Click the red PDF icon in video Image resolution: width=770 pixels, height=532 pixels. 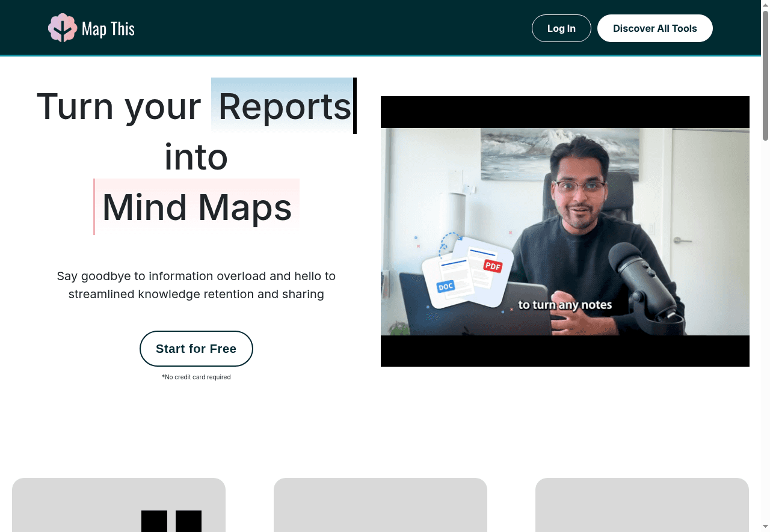click(x=493, y=265)
